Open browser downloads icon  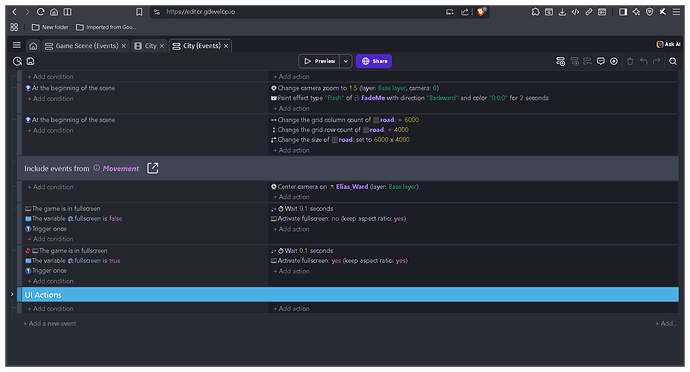(x=562, y=12)
